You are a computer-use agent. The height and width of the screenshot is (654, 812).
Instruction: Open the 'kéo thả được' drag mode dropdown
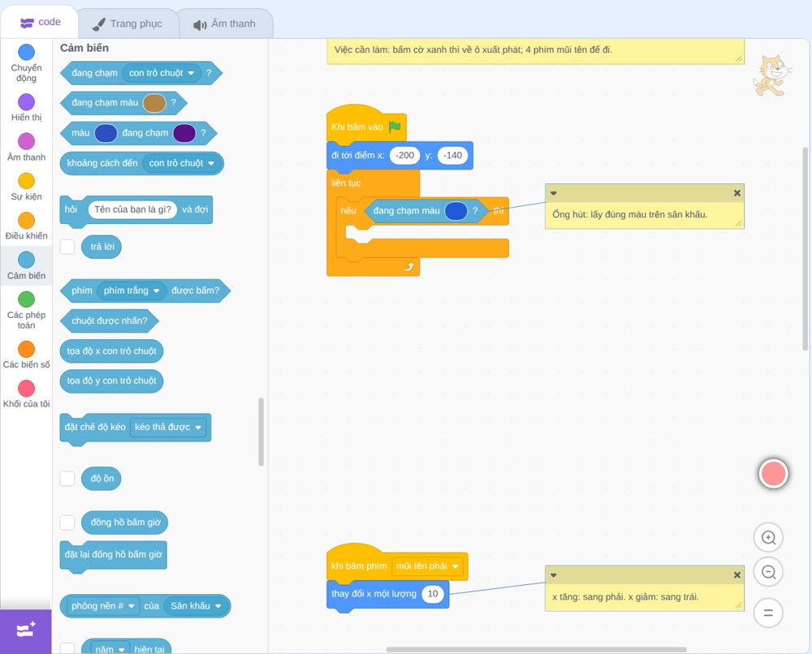pyautogui.click(x=168, y=427)
